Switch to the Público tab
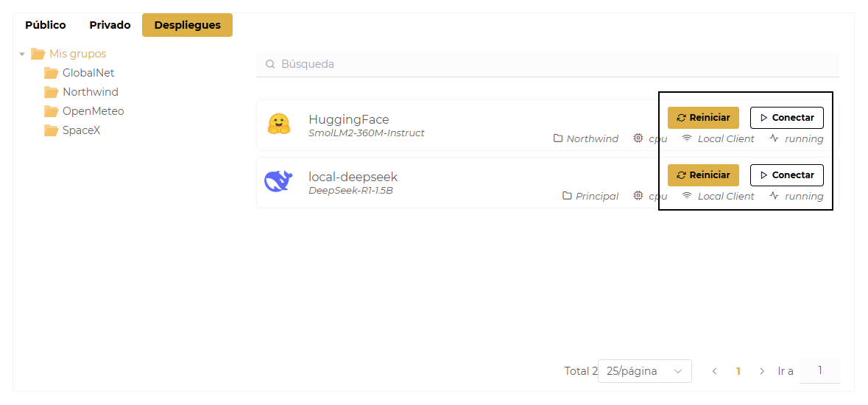The image size is (868, 405). [x=46, y=25]
